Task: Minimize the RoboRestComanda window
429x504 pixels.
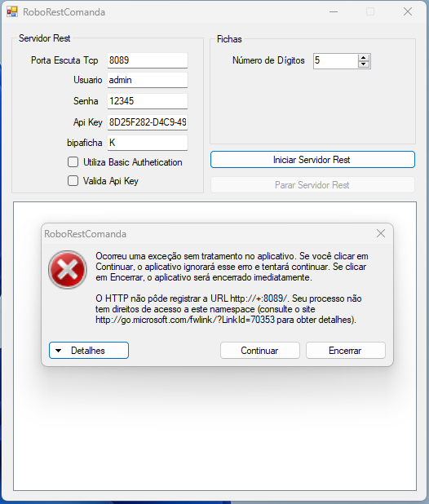Action: pos(334,12)
